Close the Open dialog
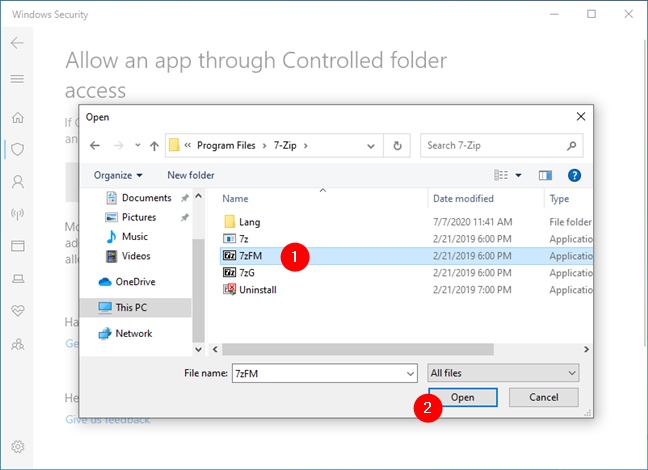 (x=581, y=117)
